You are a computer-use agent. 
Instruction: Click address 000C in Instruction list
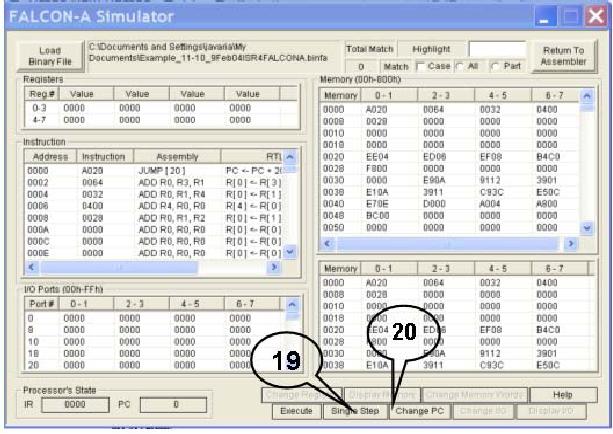click(38, 242)
